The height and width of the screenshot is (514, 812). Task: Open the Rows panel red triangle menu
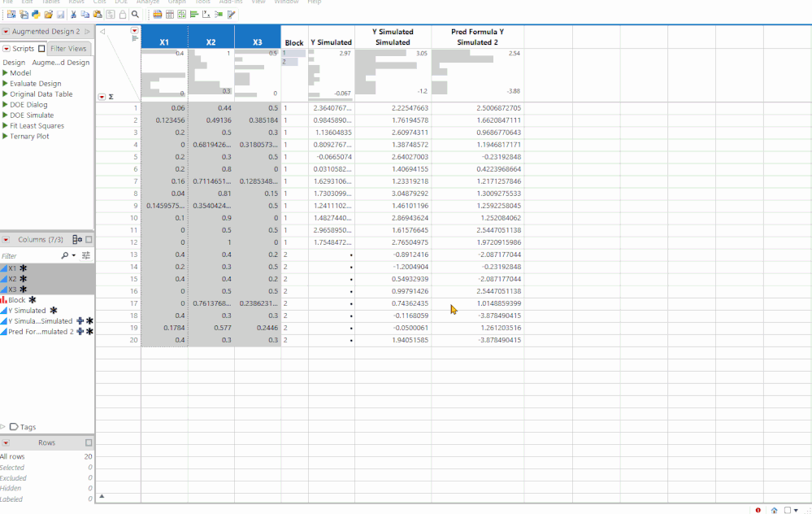tap(6, 442)
